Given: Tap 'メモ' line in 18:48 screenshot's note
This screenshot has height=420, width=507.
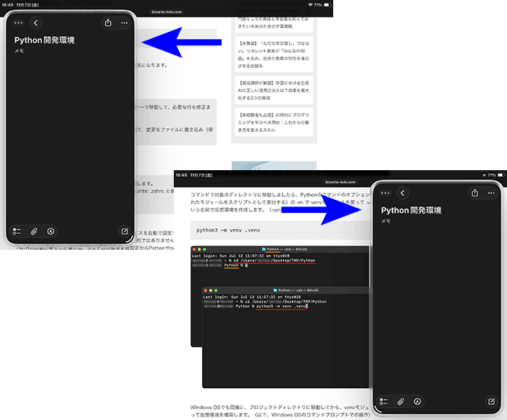Looking at the screenshot, I should [386, 221].
